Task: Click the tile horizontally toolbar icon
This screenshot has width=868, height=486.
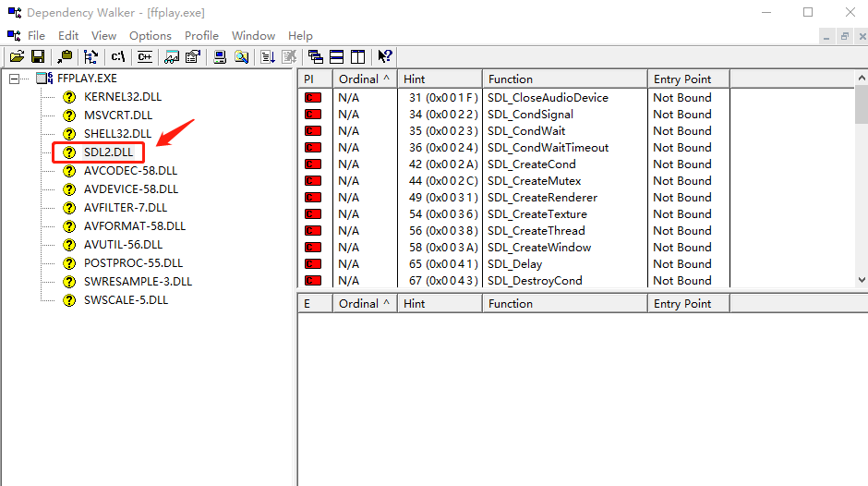Action: tap(337, 56)
